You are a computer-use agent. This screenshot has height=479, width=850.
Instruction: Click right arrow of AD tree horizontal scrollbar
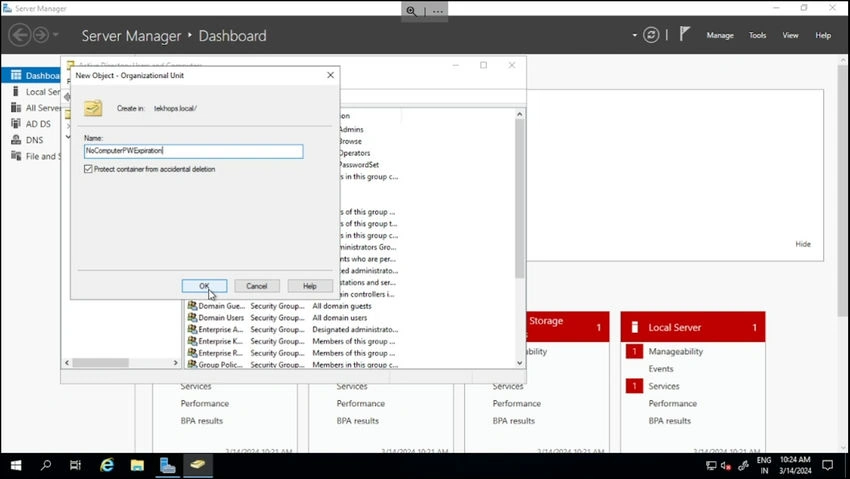(175, 363)
